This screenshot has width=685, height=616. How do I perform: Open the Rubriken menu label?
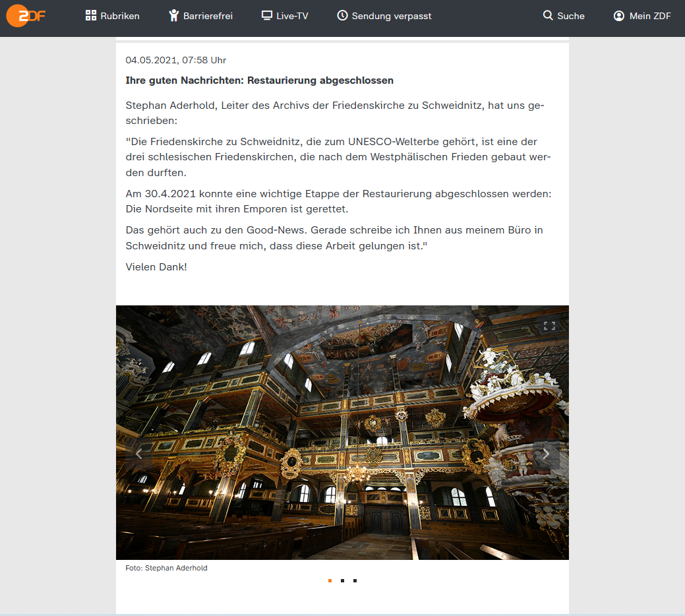point(120,16)
